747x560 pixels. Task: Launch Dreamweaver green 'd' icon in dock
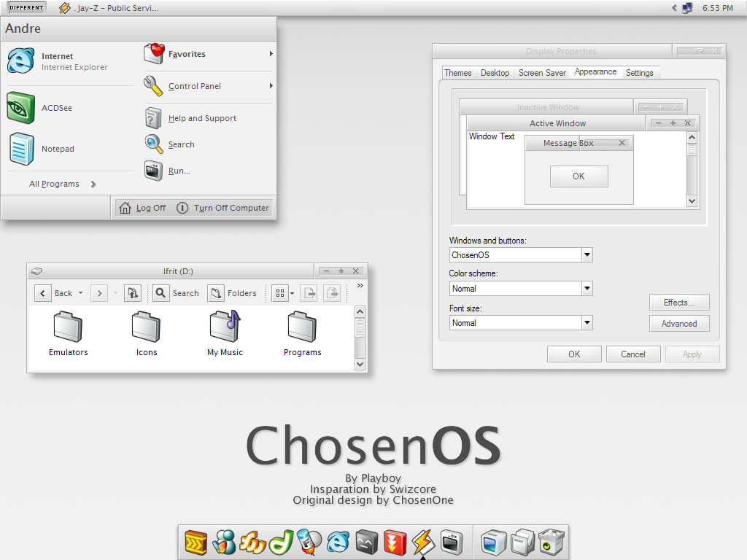[281, 542]
